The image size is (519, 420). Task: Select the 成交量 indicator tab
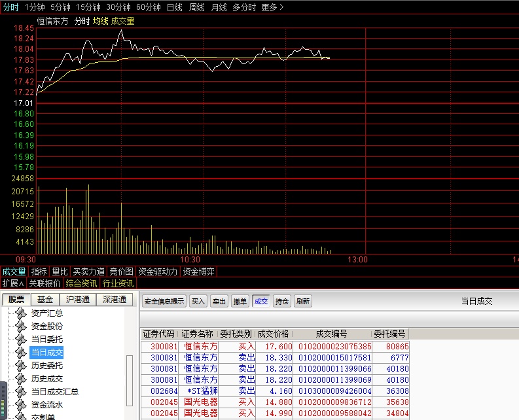click(x=14, y=271)
